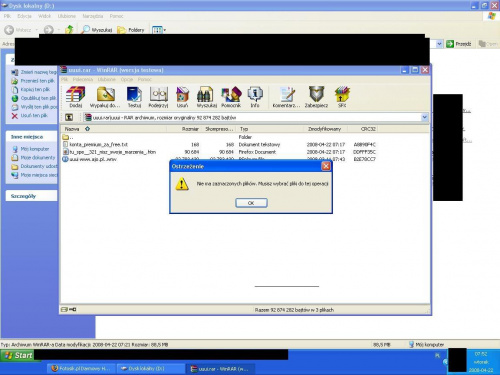500x375 pixels.
Task: Click the Podejrzyj (View) icon
Action: click(x=158, y=97)
